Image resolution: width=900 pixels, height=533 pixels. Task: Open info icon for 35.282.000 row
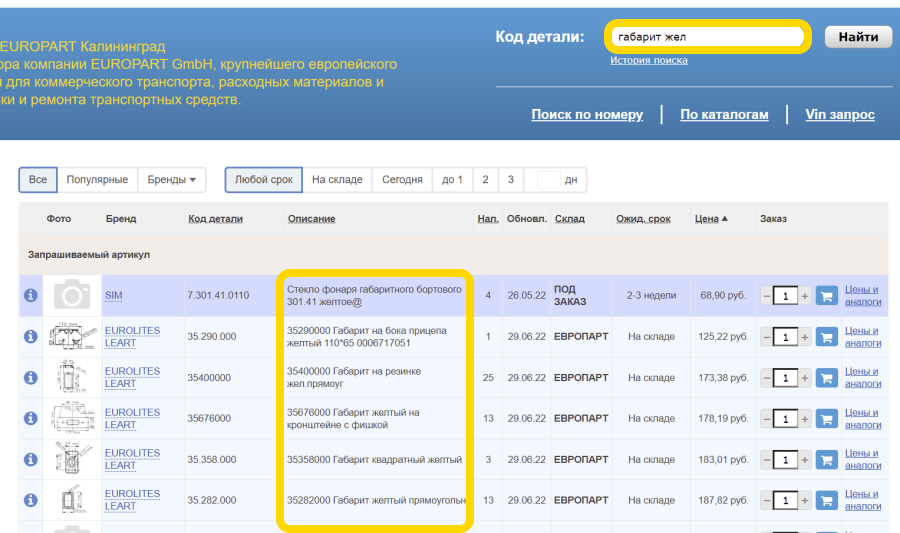coord(31,500)
